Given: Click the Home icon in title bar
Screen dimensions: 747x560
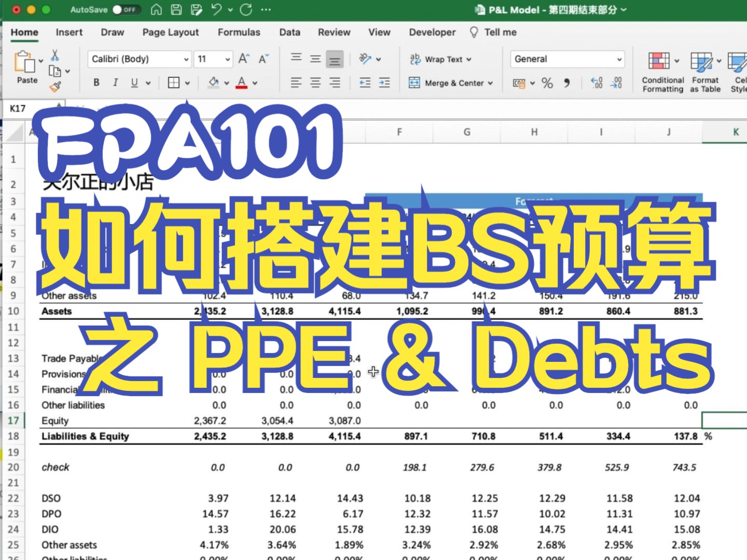Looking at the screenshot, I should (156, 9).
